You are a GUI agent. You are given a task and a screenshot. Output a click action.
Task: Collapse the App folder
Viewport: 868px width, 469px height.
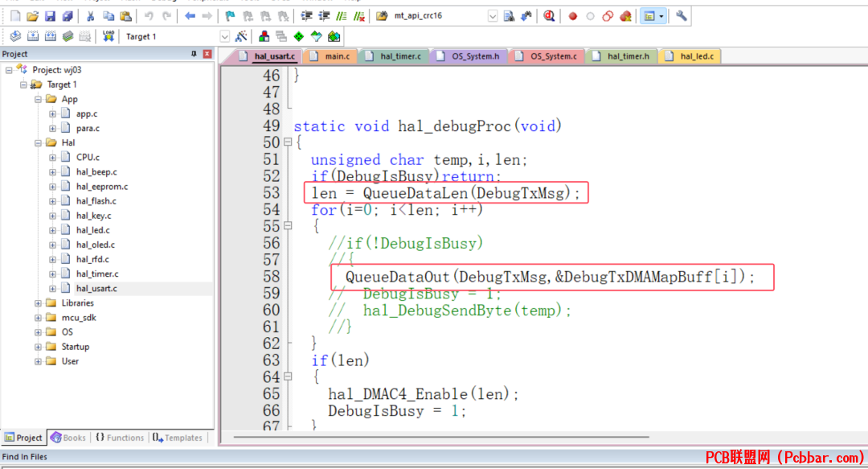coord(38,99)
